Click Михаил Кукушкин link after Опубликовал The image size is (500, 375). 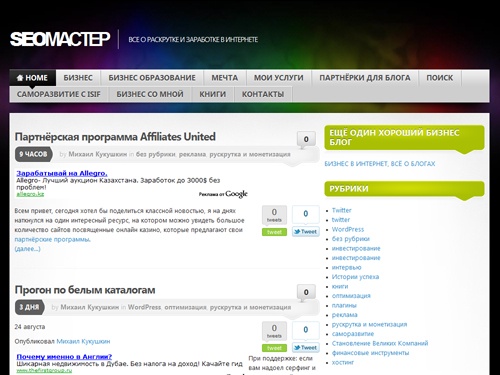click(83, 341)
